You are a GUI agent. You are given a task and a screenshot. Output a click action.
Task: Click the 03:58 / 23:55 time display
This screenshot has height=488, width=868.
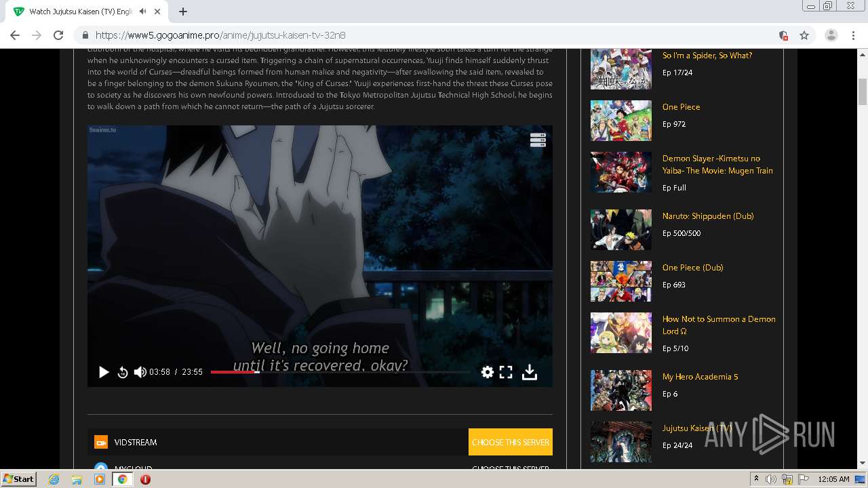(x=176, y=372)
